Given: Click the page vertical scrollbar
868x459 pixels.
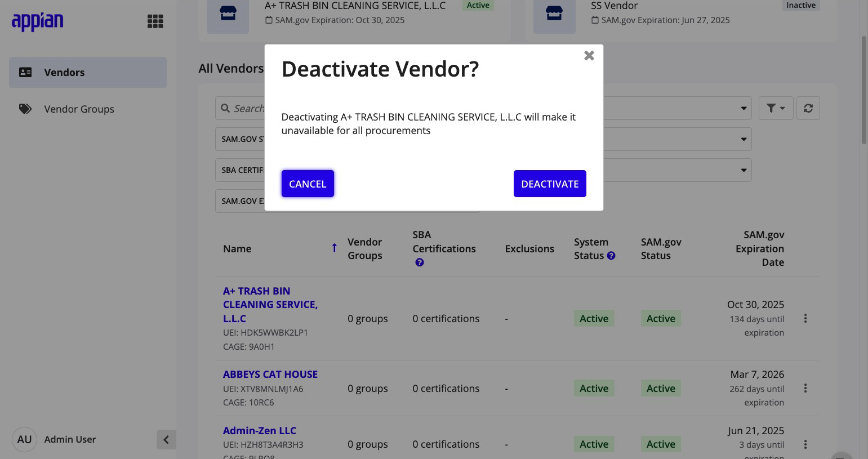Looking at the screenshot, I should coord(864,90).
